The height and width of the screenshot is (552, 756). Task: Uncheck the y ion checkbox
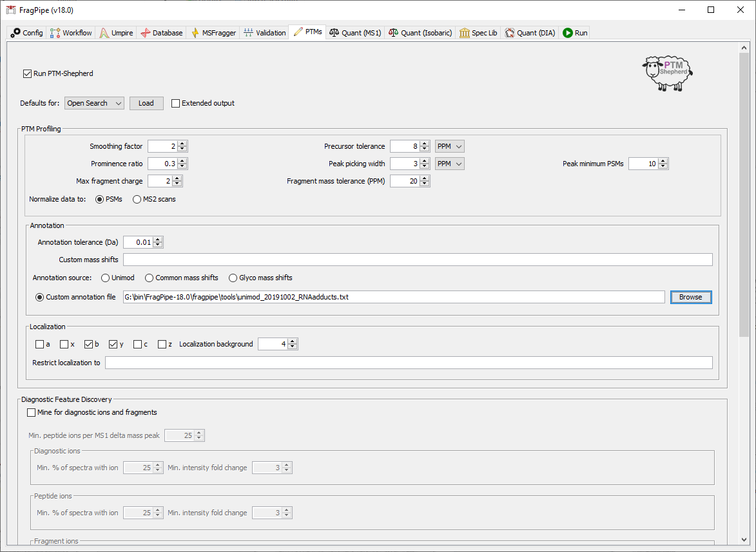point(113,345)
